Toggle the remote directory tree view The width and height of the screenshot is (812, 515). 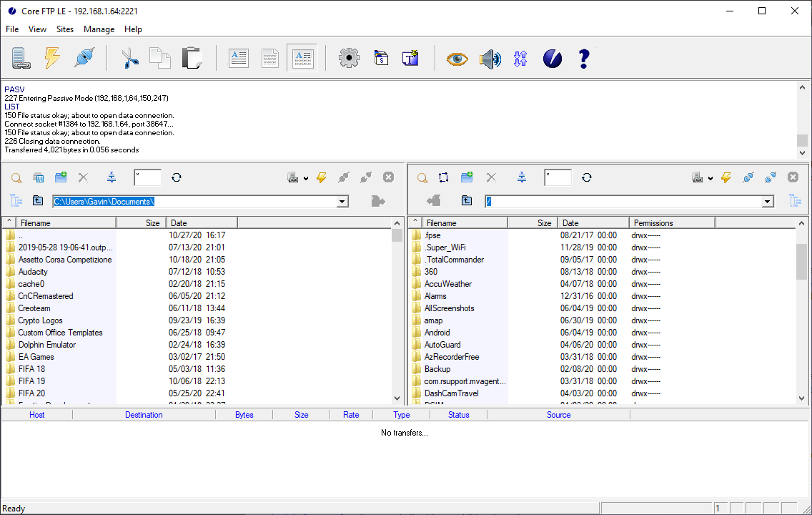click(795, 201)
